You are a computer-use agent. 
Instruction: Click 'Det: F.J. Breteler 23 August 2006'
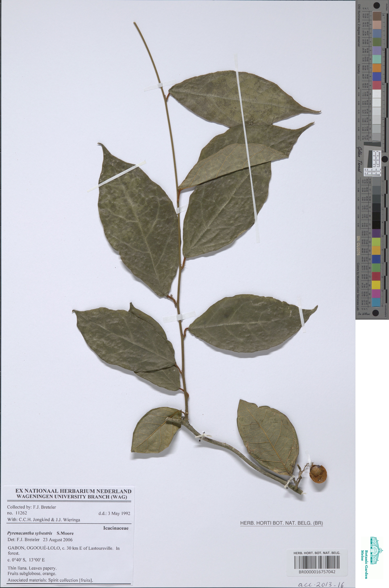[40, 540]
